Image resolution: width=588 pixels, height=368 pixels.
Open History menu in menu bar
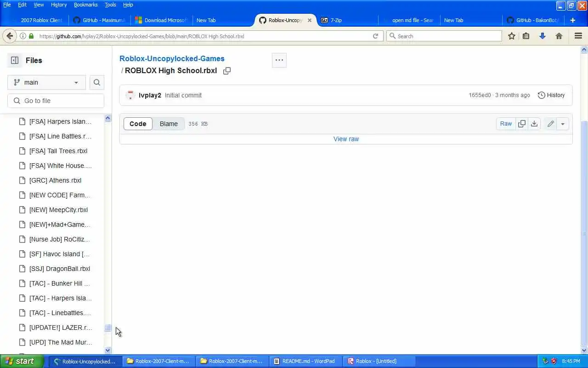[59, 5]
